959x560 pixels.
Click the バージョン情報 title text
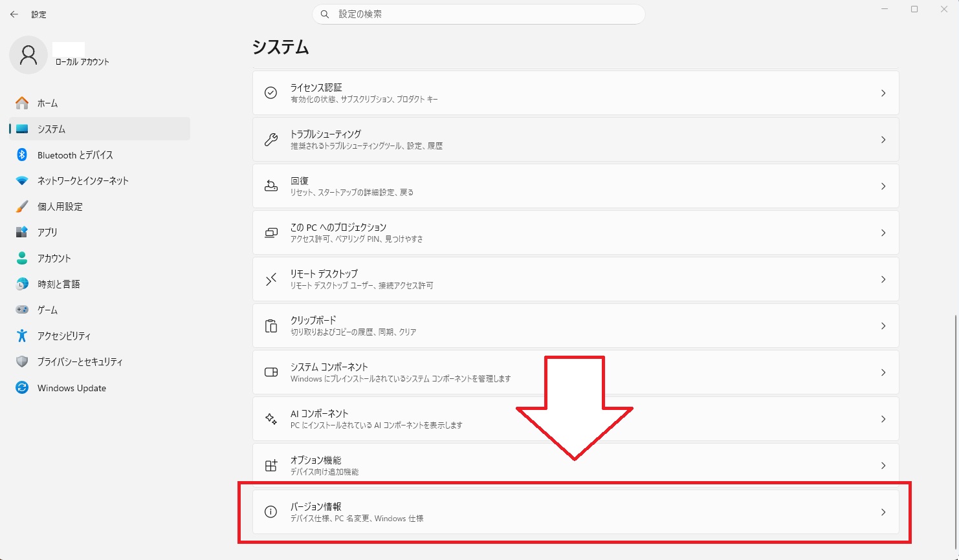[316, 506]
